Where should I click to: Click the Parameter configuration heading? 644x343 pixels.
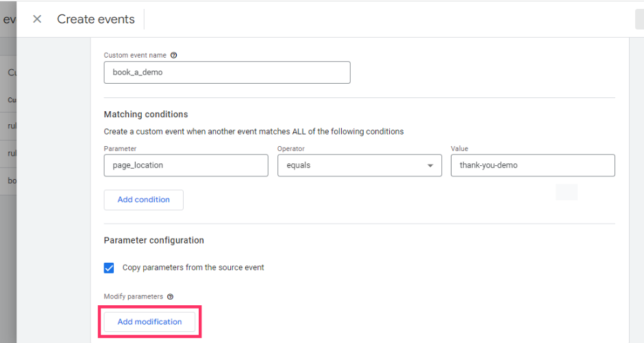pos(154,241)
